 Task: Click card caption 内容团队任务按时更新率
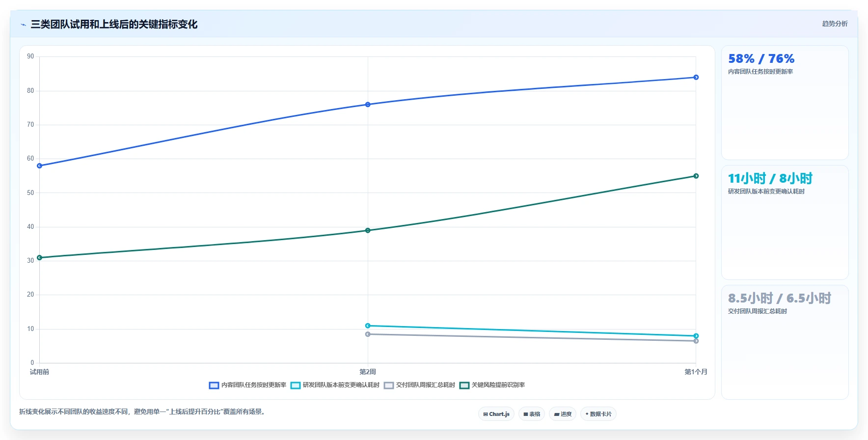760,72
